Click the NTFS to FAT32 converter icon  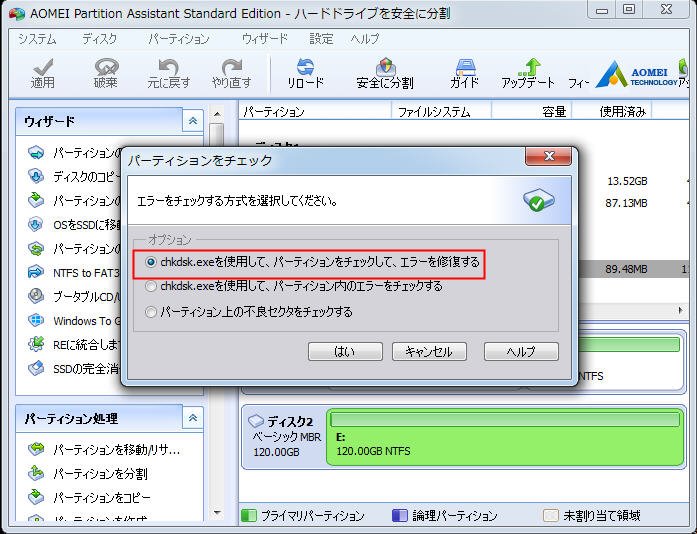pos(36,272)
